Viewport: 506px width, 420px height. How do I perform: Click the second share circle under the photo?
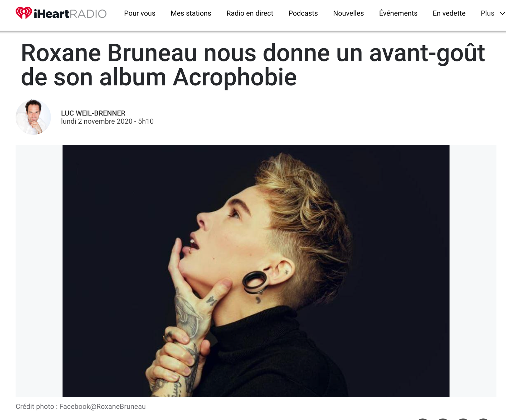(x=443, y=419)
